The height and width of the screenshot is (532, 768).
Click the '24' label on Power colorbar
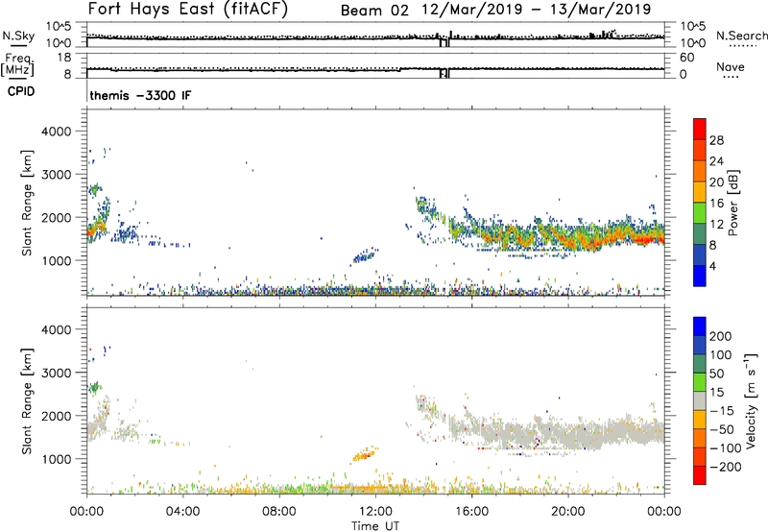tap(716, 161)
